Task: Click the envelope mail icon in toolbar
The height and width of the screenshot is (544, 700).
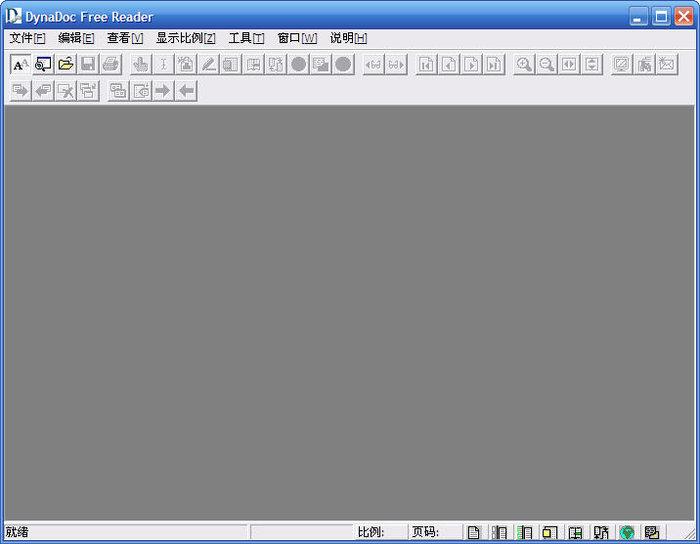Action: pyautogui.click(x=667, y=65)
